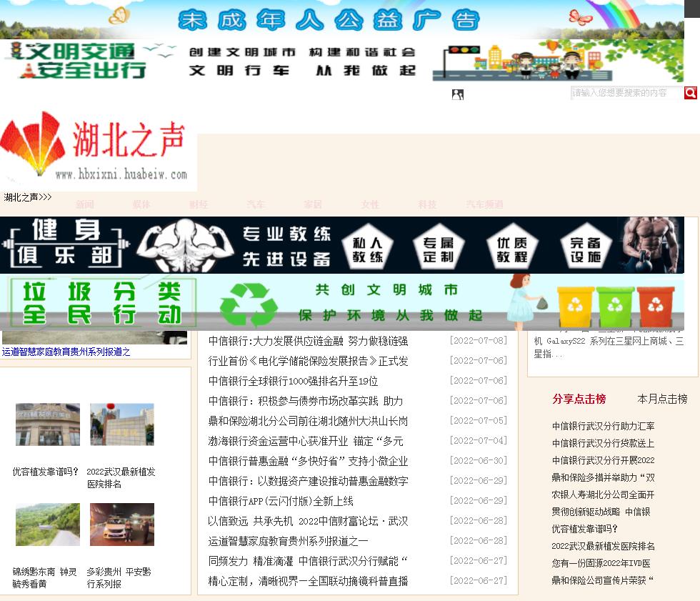Open article 同频发力 精准滴灌 中信银行武汉分行赋能

click(308, 561)
